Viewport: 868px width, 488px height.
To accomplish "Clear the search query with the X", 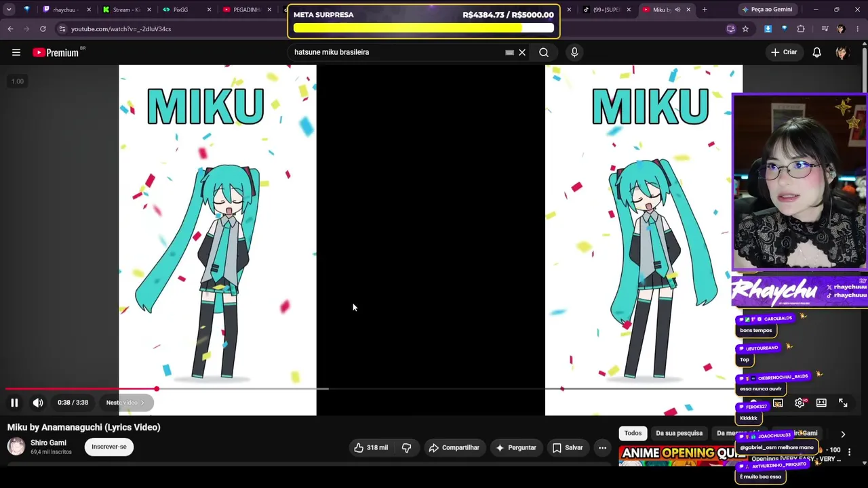I will (x=522, y=52).
